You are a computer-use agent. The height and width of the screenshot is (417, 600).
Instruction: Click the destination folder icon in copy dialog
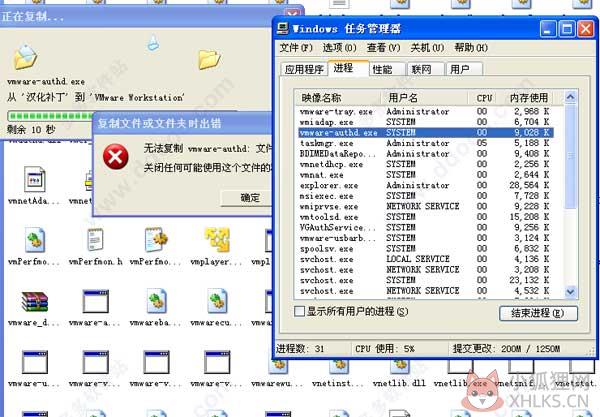[x=209, y=60]
